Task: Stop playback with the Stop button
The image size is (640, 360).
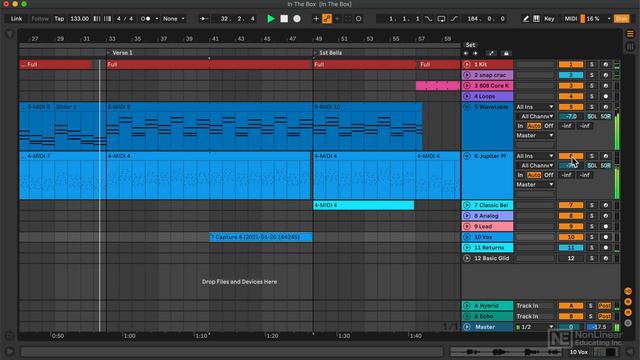Action: (x=284, y=19)
